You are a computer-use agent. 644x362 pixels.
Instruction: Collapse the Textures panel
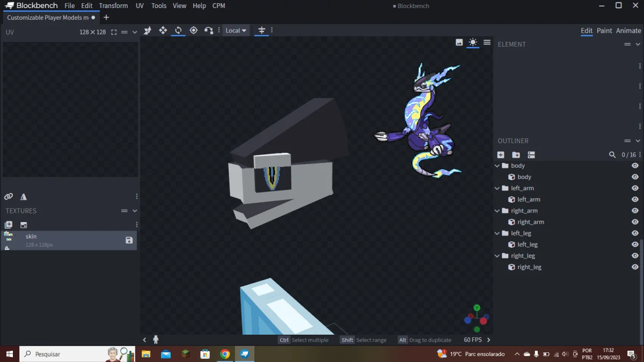[x=135, y=211]
